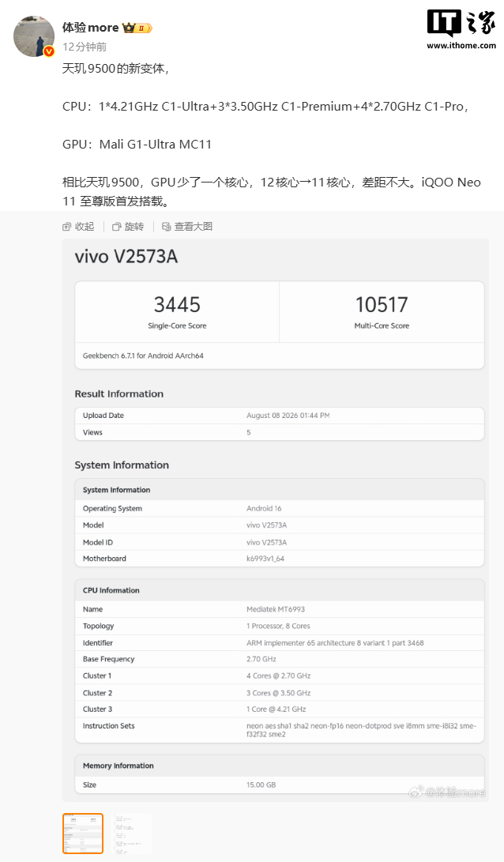Click the Android 16 operating system value

[x=264, y=509]
